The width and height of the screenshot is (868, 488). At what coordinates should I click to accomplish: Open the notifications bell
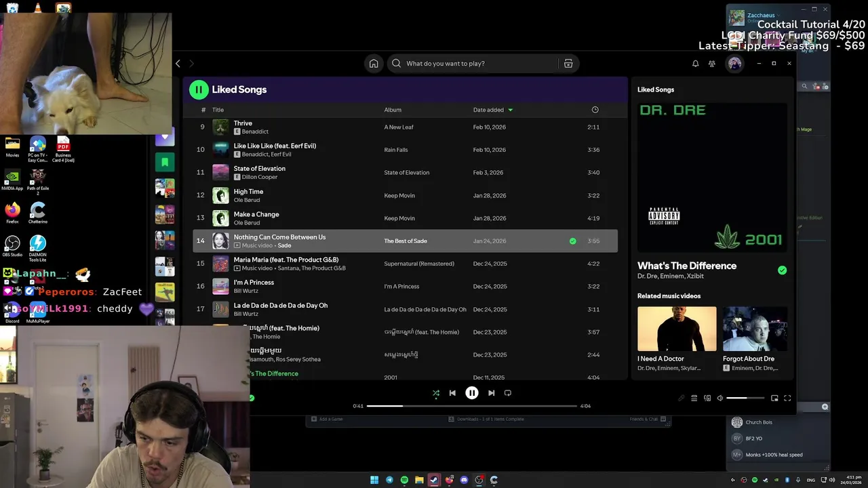(695, 64)
